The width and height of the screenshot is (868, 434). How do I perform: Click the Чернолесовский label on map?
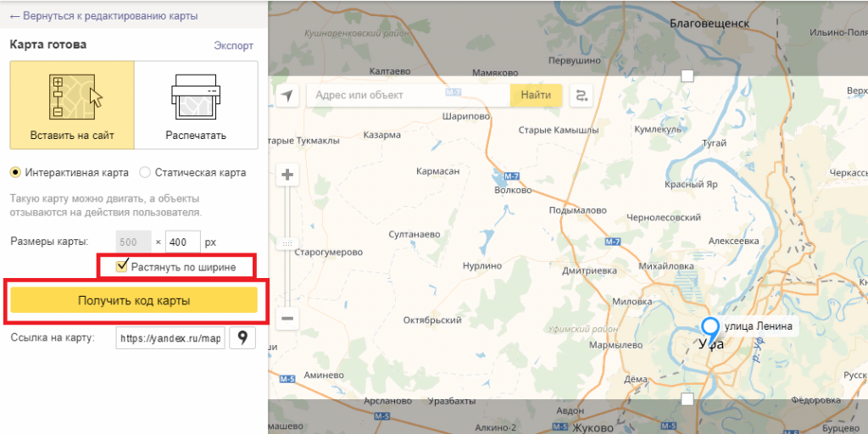pos(664,218)
